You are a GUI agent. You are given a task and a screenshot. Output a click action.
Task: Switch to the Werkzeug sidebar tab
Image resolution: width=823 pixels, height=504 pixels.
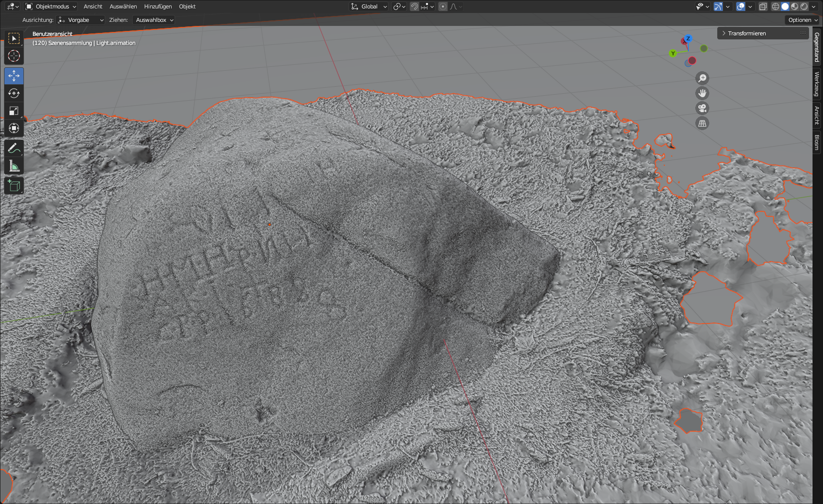(817, 84)
